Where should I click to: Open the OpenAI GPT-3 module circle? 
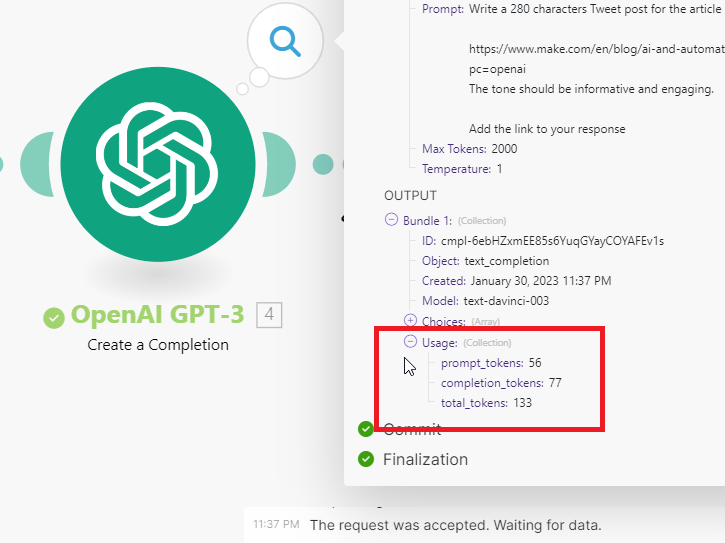point(158,164)
